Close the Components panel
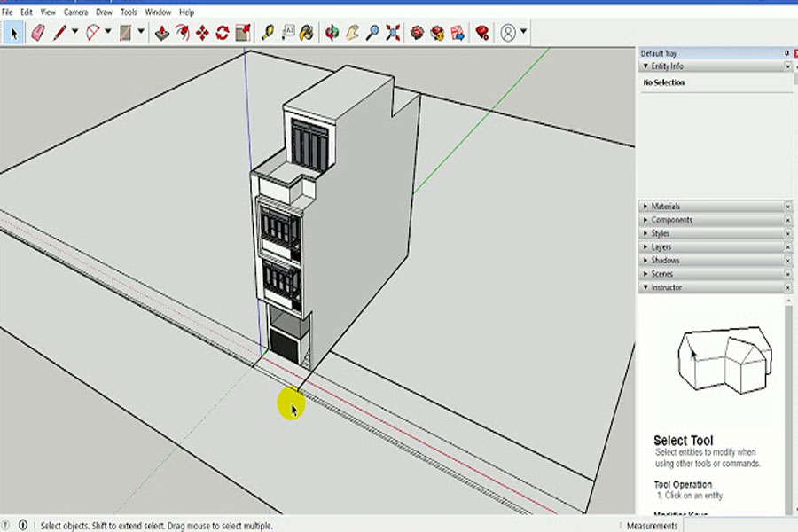The height and width of the screenshot is (532, 798). click(x=788, y=220)
